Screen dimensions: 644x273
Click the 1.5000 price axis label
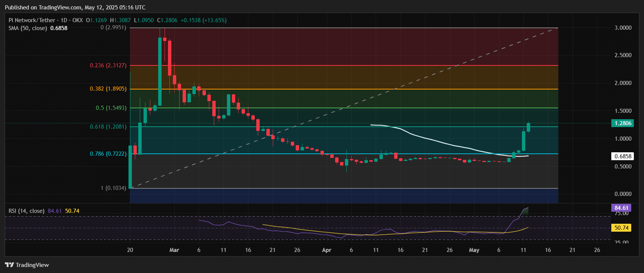point(623,111)
